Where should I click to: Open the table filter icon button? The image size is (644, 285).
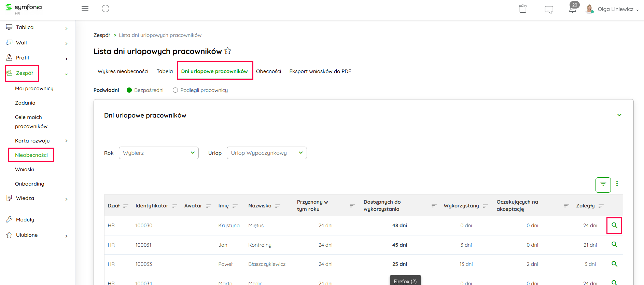[x=603, y=185]
